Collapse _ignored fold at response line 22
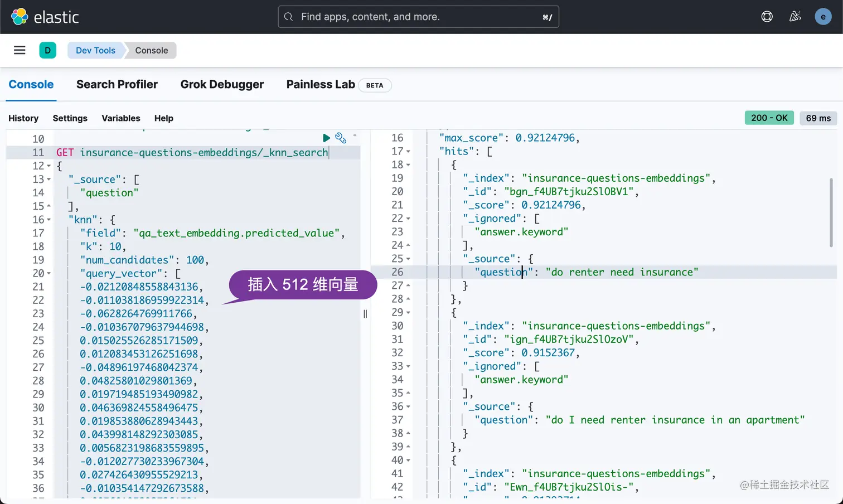The height and width of the screenshot is (504, 843). pos(408,219)
